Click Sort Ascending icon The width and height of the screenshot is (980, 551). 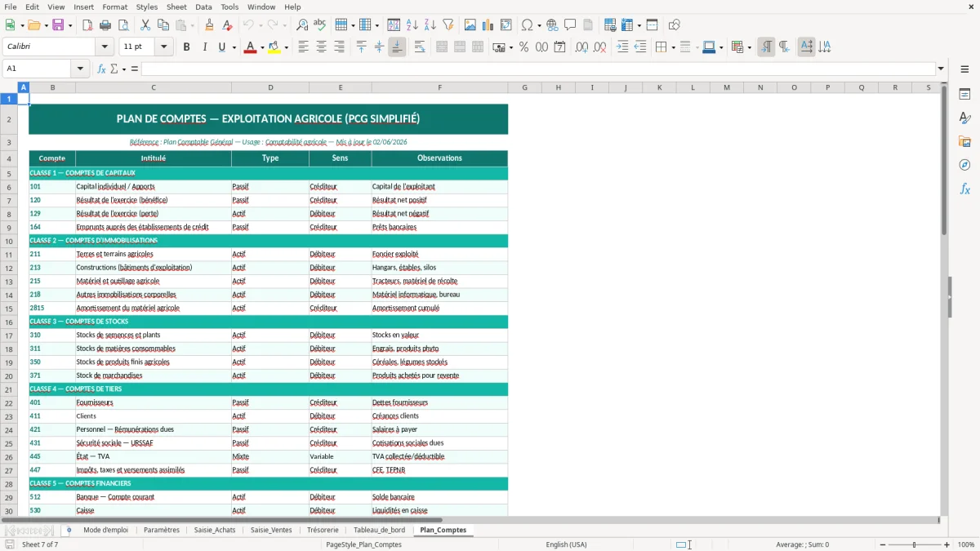412,25
